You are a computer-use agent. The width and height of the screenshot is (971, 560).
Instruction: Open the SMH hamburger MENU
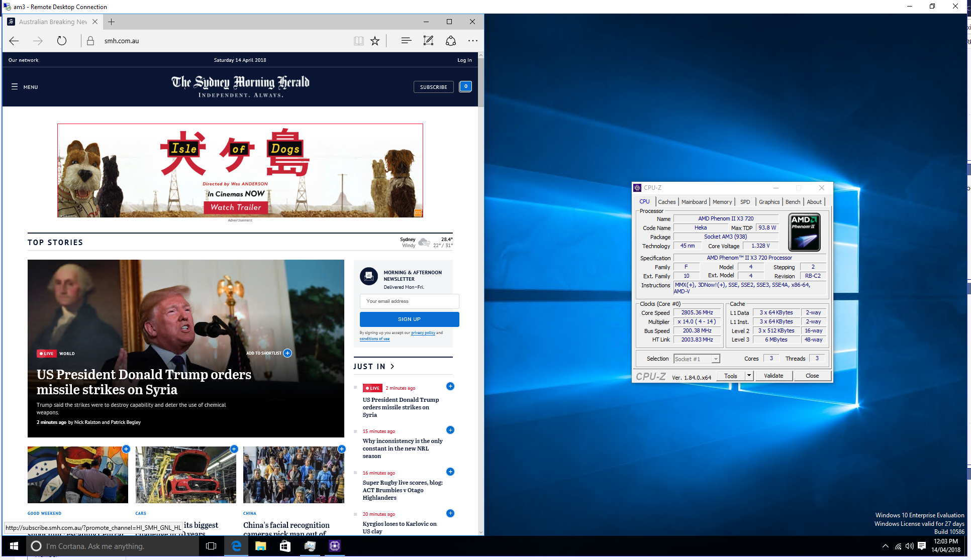click(25, 87)
